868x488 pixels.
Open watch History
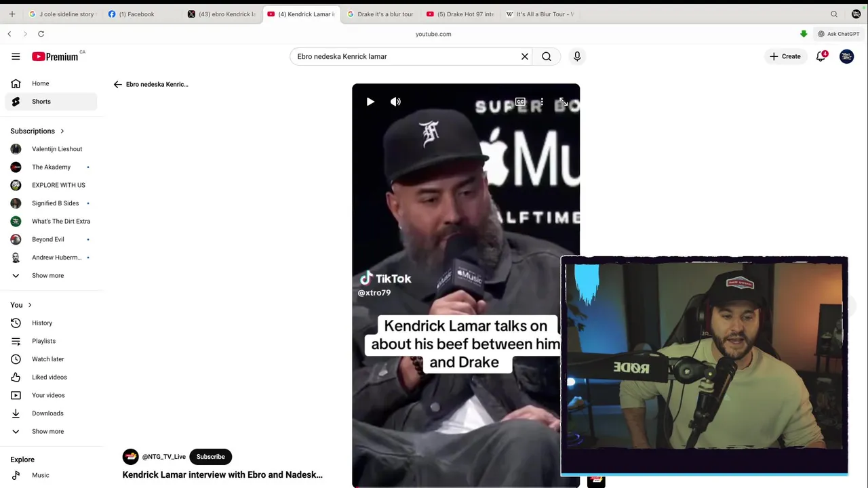52,323
